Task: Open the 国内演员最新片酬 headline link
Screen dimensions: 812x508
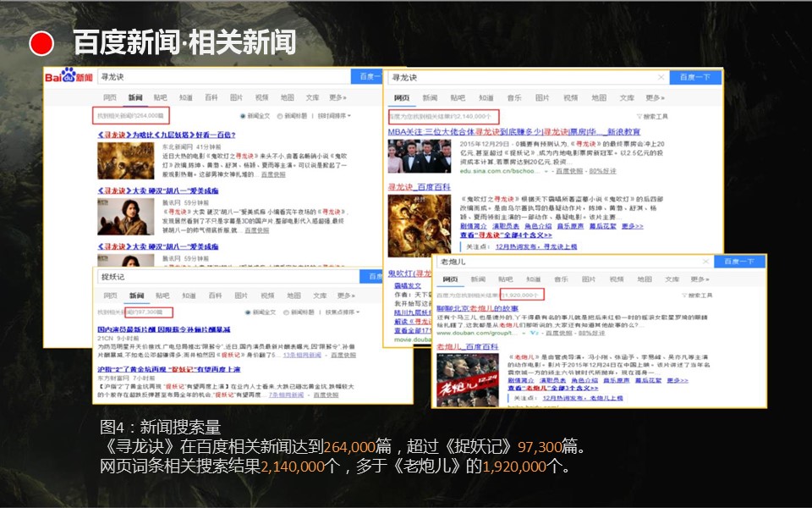Action: coord(163,329)
